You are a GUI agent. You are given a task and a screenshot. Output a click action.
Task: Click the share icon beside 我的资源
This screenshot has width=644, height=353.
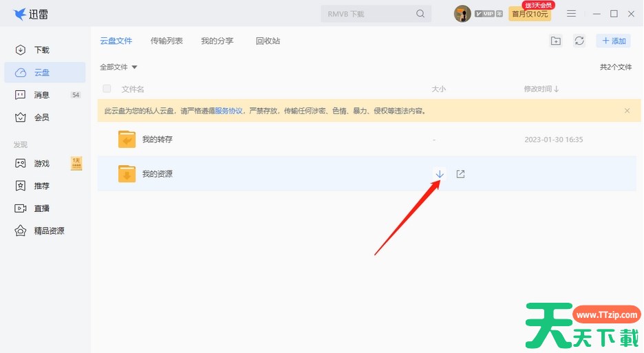tap(461, 173)
